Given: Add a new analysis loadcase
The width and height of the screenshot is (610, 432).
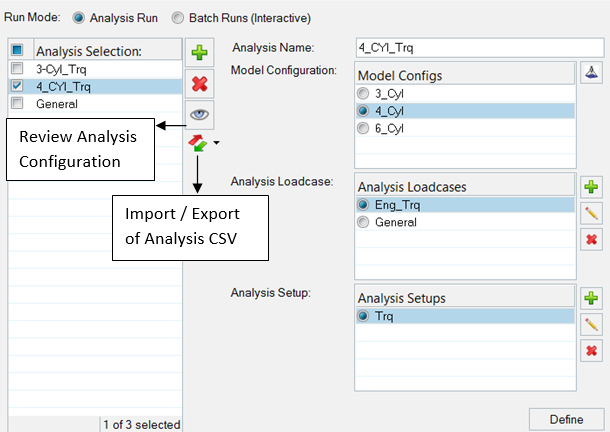Looking at the screenshot, I should [x=591, y=186].
